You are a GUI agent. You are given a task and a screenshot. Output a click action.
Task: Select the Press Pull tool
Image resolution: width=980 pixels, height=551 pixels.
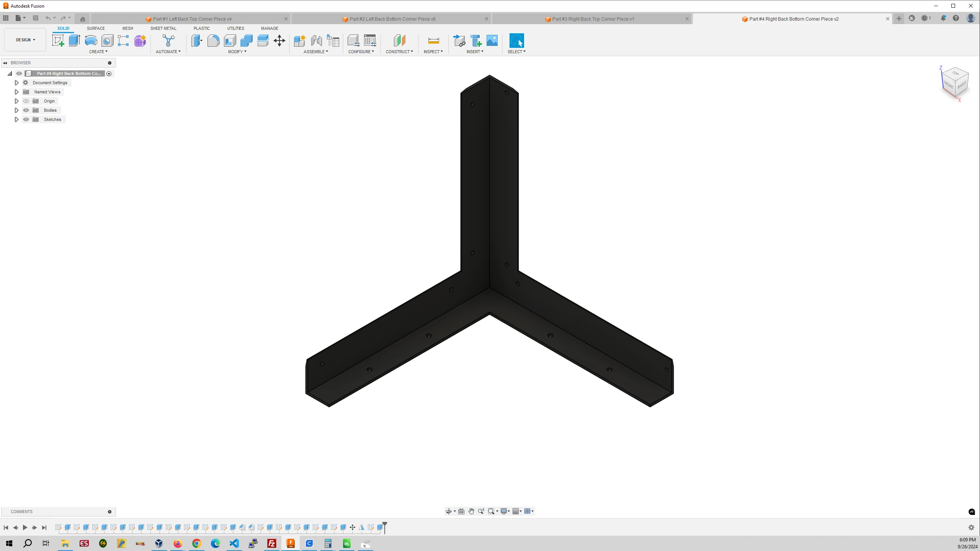point(197,41)
